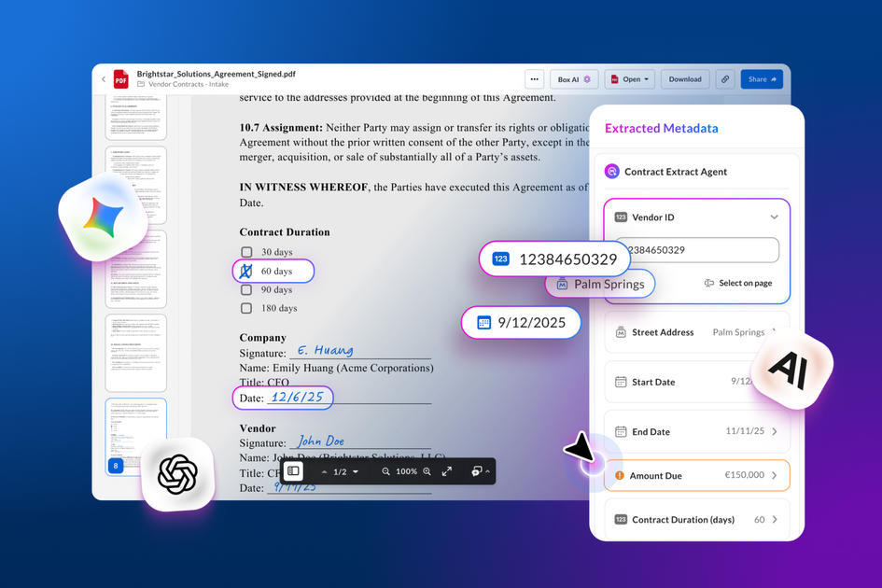Click the red PDF file icon
This screenshot has width=882, height=588.
pos(121,79)
